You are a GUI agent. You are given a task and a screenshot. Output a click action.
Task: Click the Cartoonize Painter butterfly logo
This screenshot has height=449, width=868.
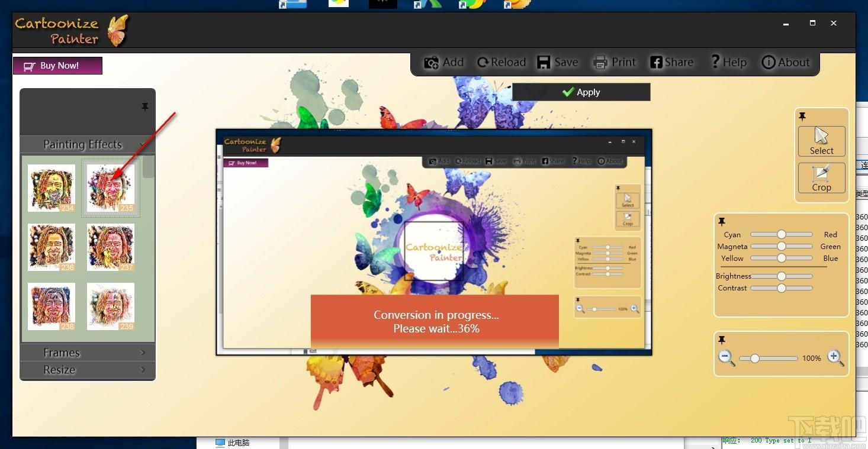coord(118,31)
